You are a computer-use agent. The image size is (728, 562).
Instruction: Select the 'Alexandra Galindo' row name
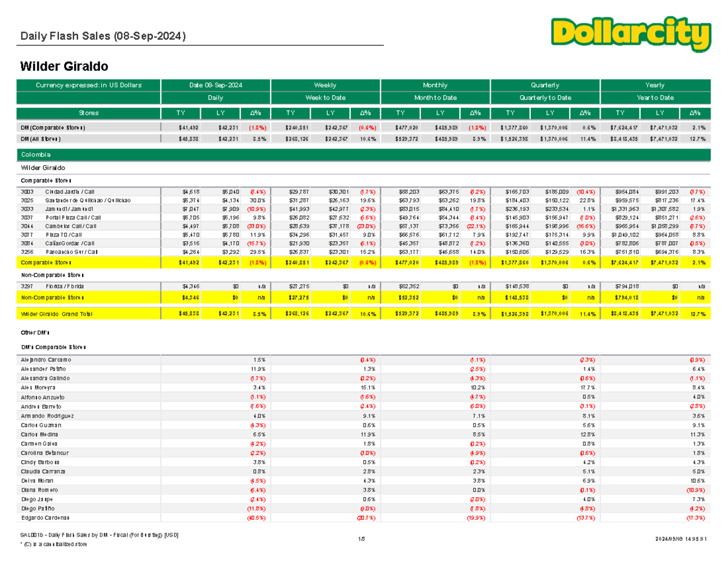(45, 378)
